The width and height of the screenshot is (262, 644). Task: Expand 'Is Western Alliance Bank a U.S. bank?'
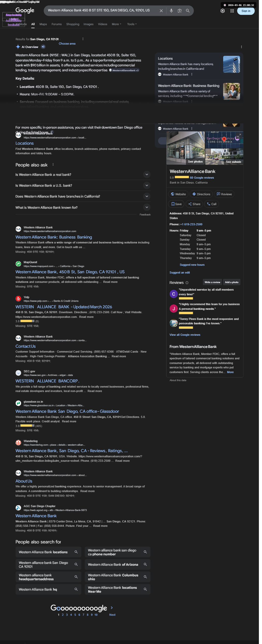tap(147, 185)
